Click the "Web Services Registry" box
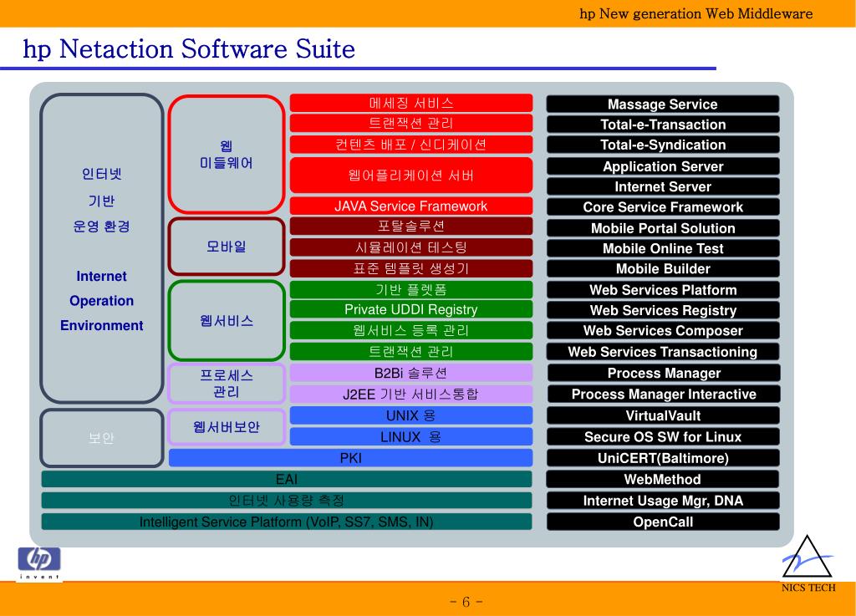The width and height of the screenshot is (856, 616). (663, 310)
